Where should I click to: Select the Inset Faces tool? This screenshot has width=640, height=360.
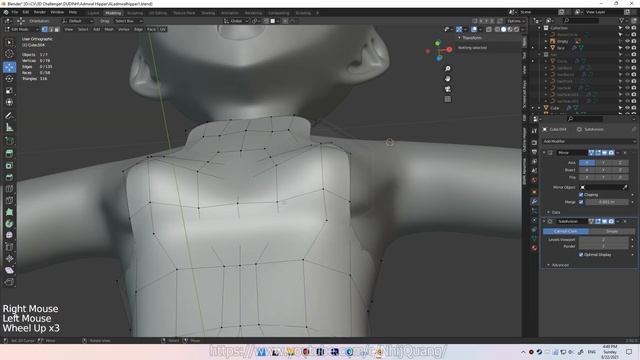click(9, 165)
